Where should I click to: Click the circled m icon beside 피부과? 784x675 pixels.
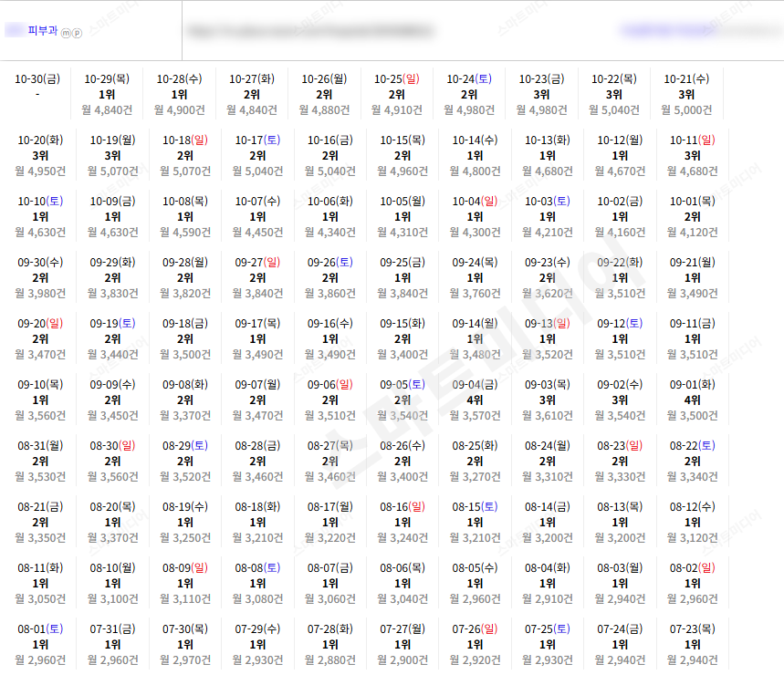coord(66,34)
